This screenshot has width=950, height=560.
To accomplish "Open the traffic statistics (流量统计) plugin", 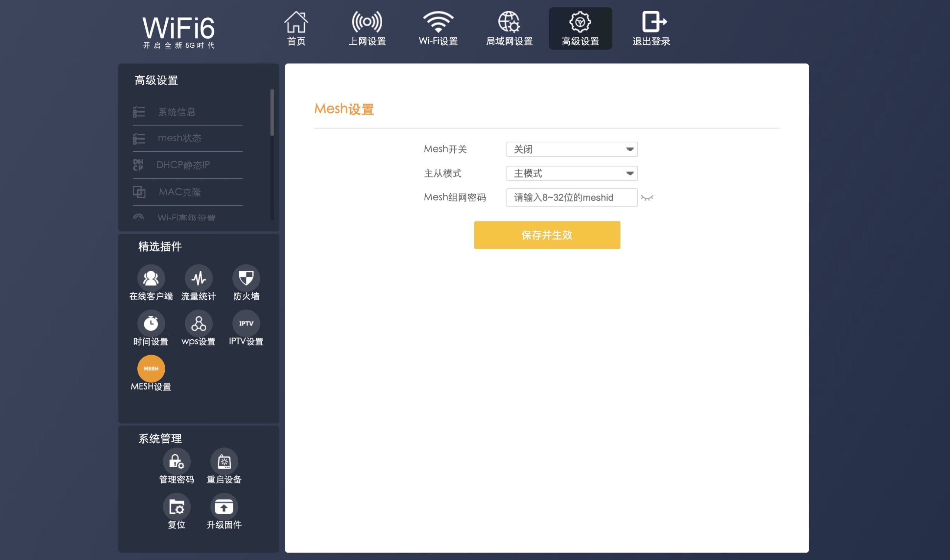I will [198, 279].
